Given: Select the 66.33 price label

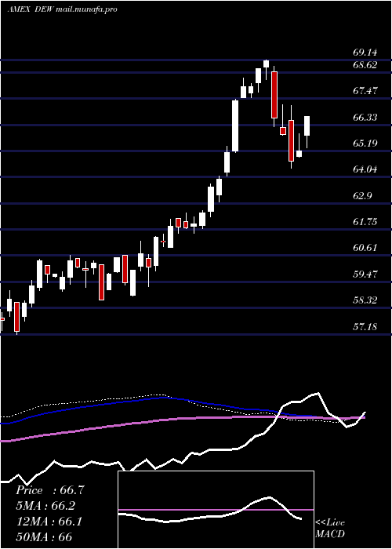Looking at the screenshot, I should [365, 117].
